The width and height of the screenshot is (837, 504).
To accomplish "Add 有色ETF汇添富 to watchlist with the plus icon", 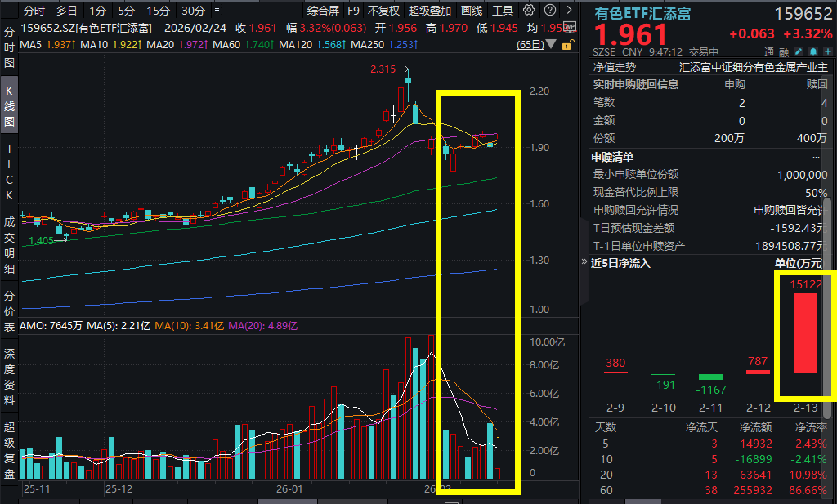I will pyautogui.click(x=828, y=51).
